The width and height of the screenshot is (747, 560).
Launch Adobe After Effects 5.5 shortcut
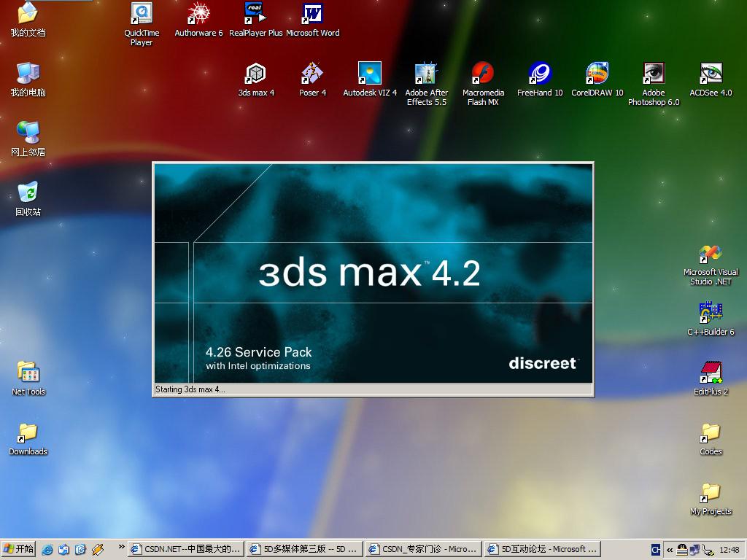click(x=426, y=74)
